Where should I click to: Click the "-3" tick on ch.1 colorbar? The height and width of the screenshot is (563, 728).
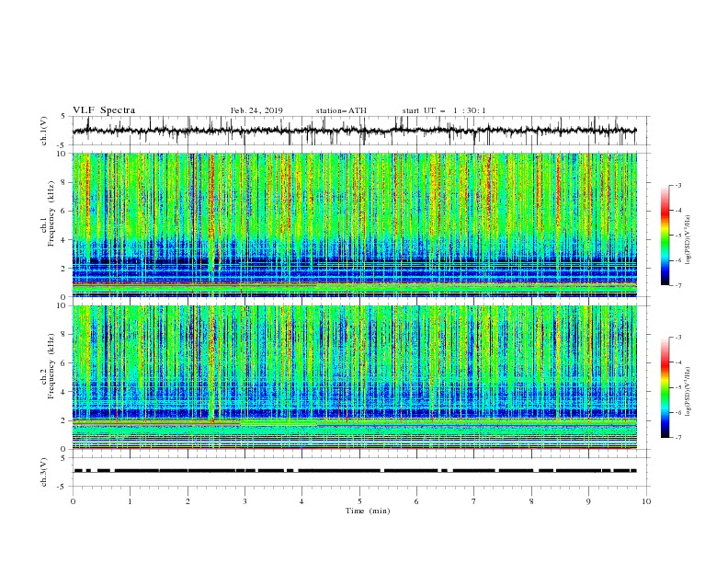click(677, 185)
